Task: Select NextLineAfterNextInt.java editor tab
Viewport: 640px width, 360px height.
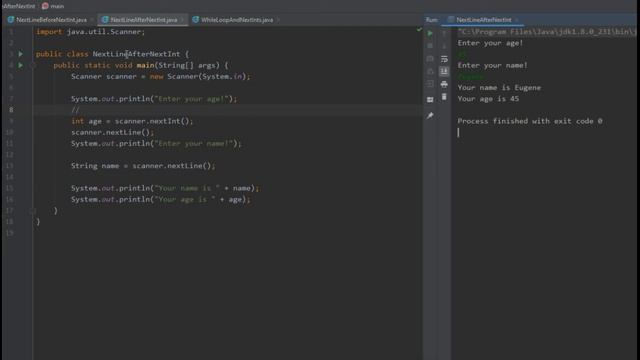Action: pyautogui.click(x=143, y=20)
